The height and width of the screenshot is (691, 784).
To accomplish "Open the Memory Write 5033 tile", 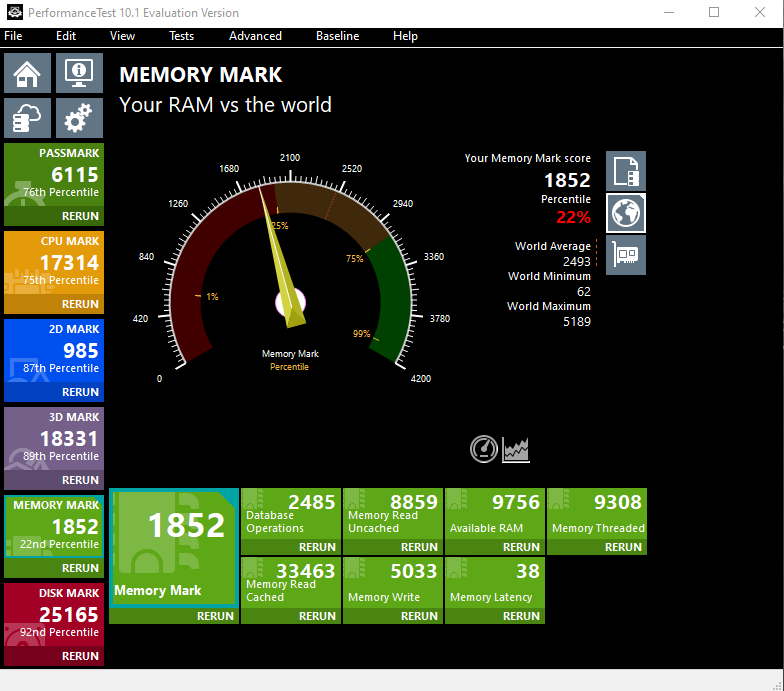I will tap(393, 583).
